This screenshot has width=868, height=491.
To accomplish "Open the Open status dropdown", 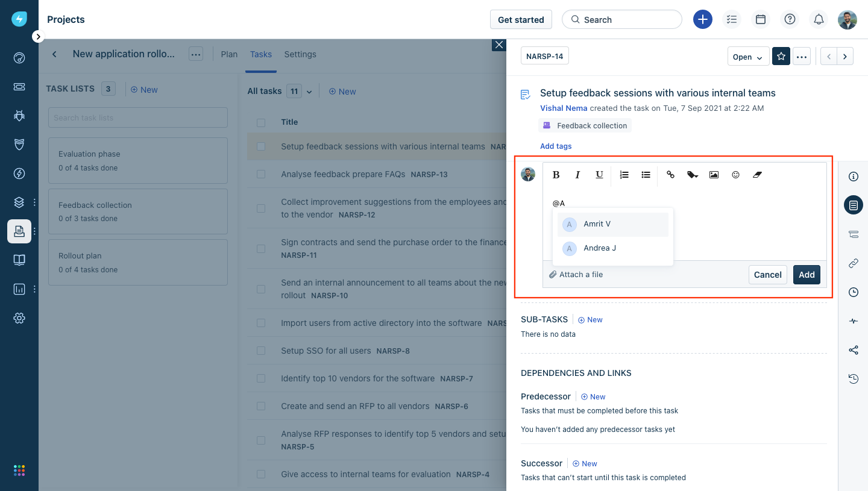I will (x=748, y=57).
